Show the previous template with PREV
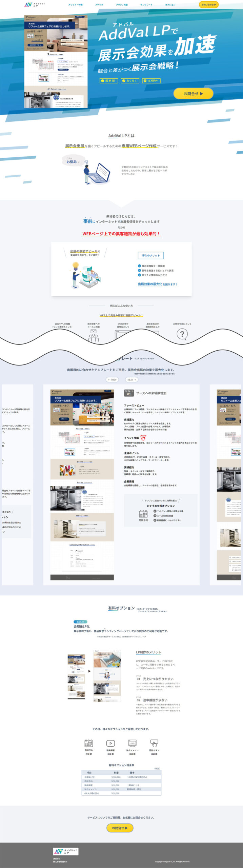This screenshot has width=243, height=868. [x=112, y=380]
